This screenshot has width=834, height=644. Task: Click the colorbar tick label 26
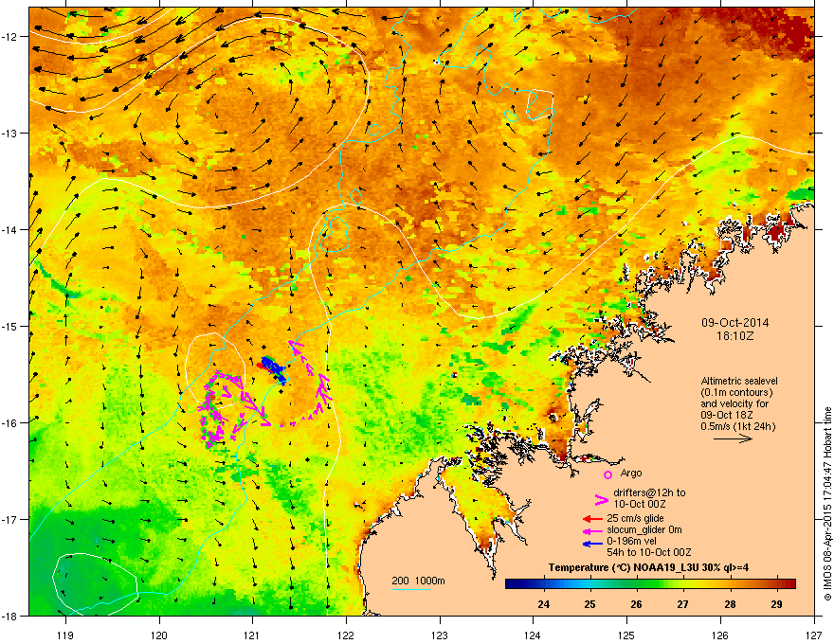[x=636, y=604]
